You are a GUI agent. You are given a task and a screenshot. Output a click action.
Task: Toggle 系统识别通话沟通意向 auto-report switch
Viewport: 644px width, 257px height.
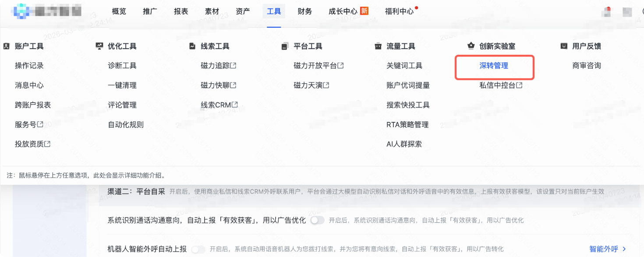pyautogui.click(x=317, y=220)
